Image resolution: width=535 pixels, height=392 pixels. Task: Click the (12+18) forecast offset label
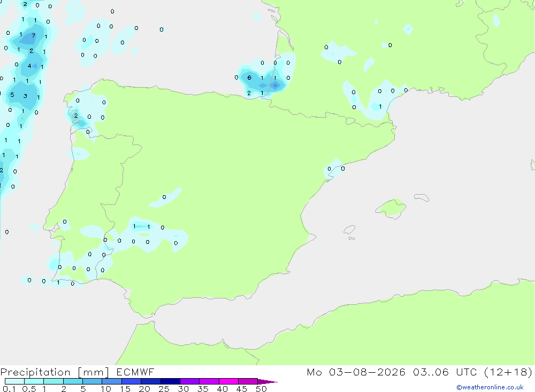click(x=508, y=372)
